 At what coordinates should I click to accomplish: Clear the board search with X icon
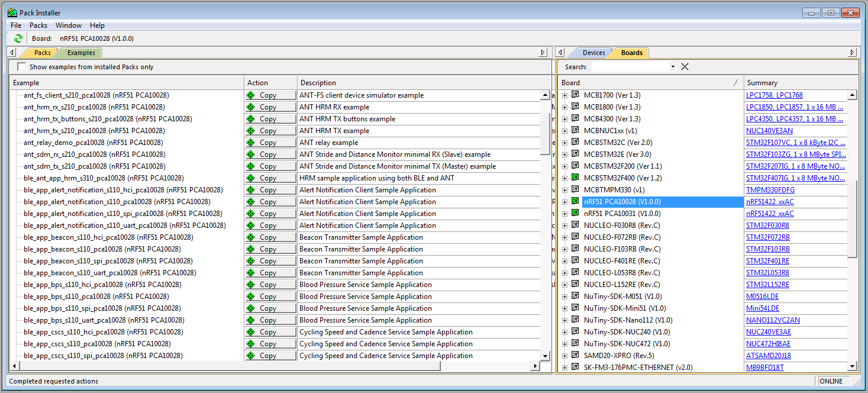(x=685, y=67)
